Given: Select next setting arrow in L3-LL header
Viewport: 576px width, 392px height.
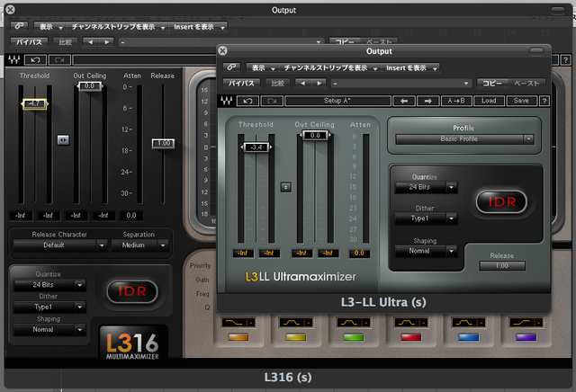Looking at the screenshot, I should pyautogui.click(x=319, y=84).
